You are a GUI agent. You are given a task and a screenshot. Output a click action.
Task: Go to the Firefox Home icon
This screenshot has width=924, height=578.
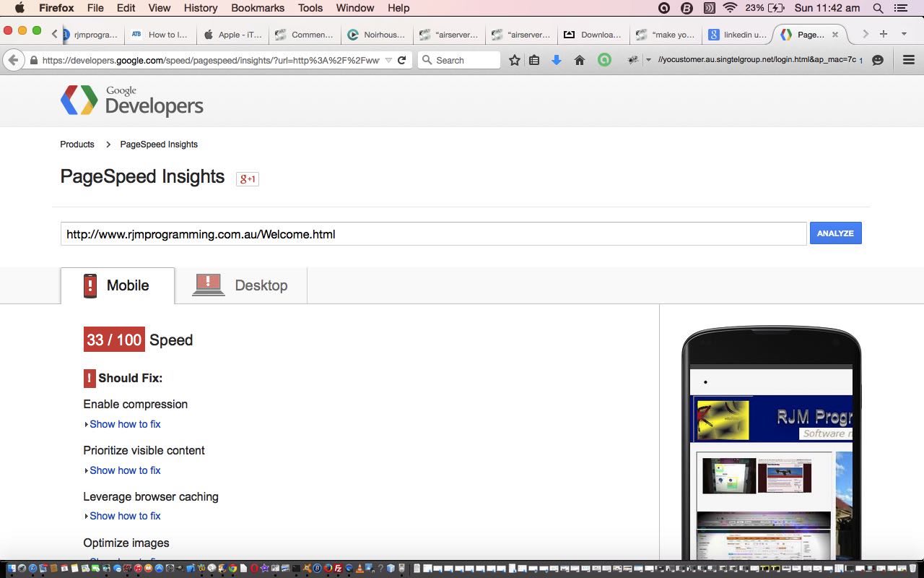tap(579, 60)
